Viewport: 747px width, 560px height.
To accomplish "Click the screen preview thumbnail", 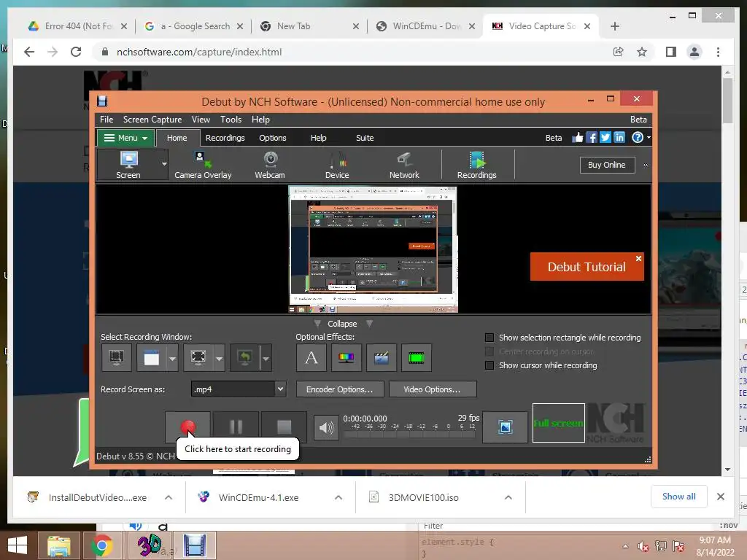I will coord(373,249).
